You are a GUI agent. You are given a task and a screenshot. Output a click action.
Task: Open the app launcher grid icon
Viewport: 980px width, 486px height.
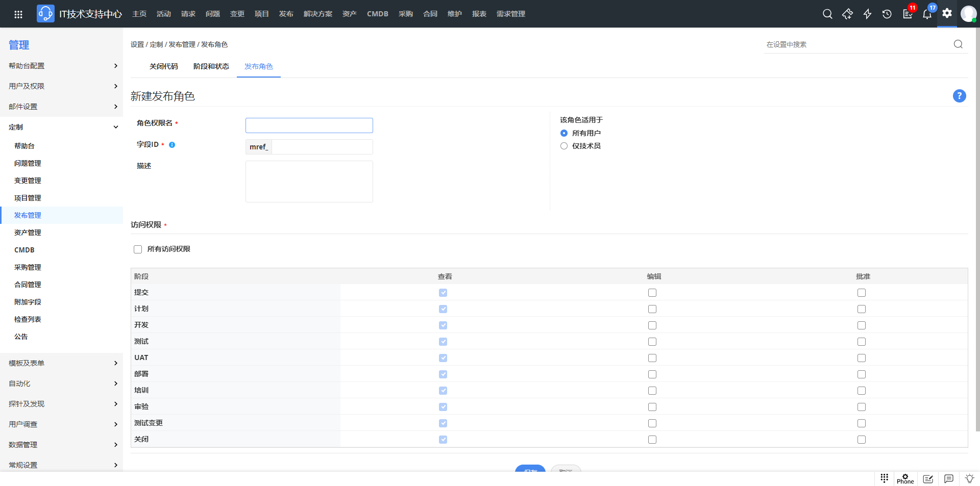(x=18, y=14)
